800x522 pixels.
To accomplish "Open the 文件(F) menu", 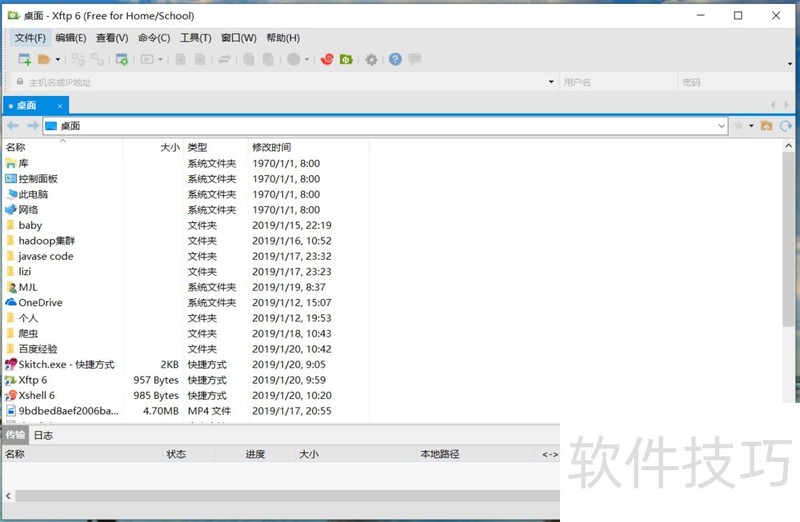I will [30, 38].
